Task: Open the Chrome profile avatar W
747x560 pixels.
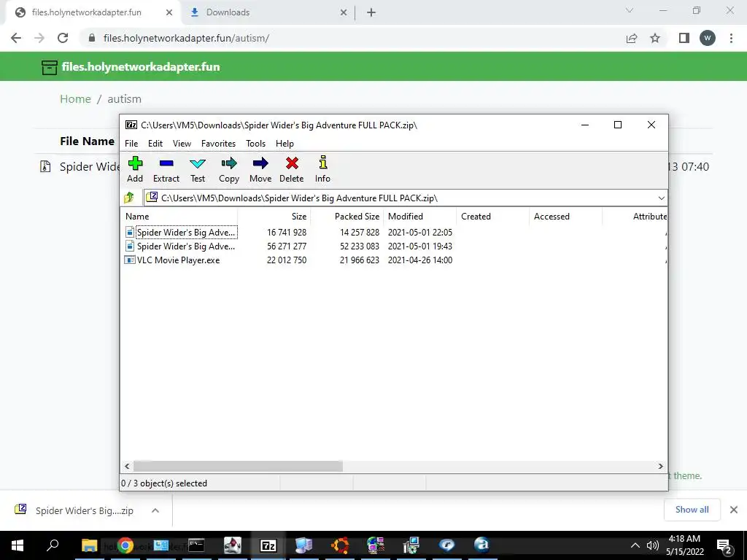Action: (708, 38)
